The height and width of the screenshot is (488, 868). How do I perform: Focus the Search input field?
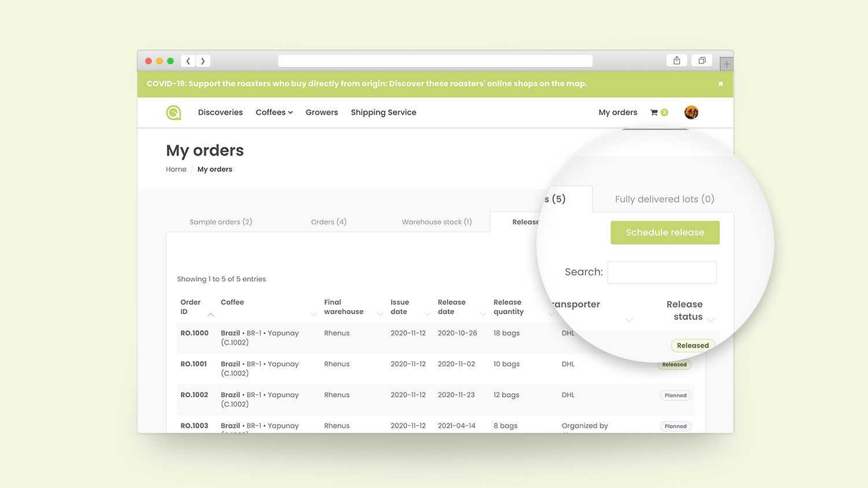click(x=662, y=272)
